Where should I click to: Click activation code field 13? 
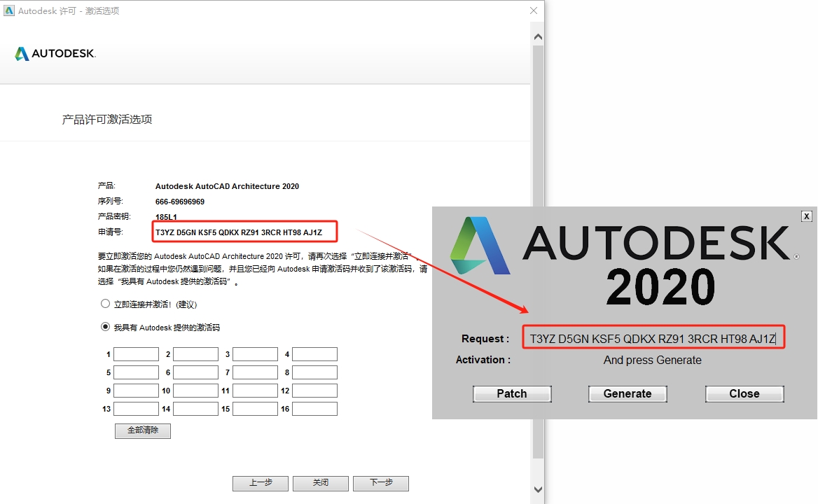pos(136,409)
